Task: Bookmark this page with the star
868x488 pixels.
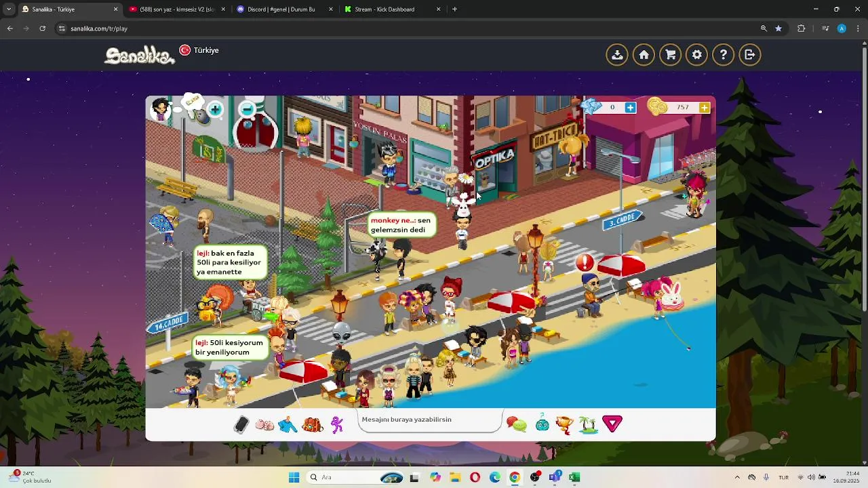Action: pyautogui.click(x=778, y=28)
